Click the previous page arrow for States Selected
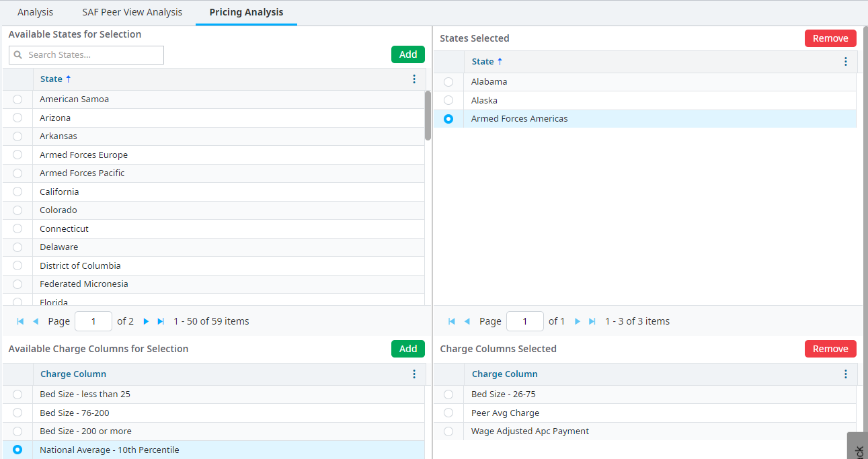The image size is (868, 459). pos(467,321)
